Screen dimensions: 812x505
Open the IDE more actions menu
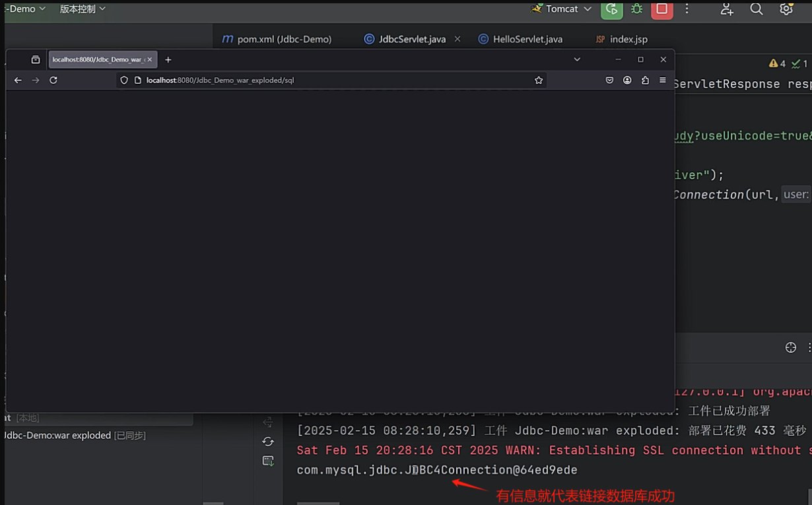point(687,9)
